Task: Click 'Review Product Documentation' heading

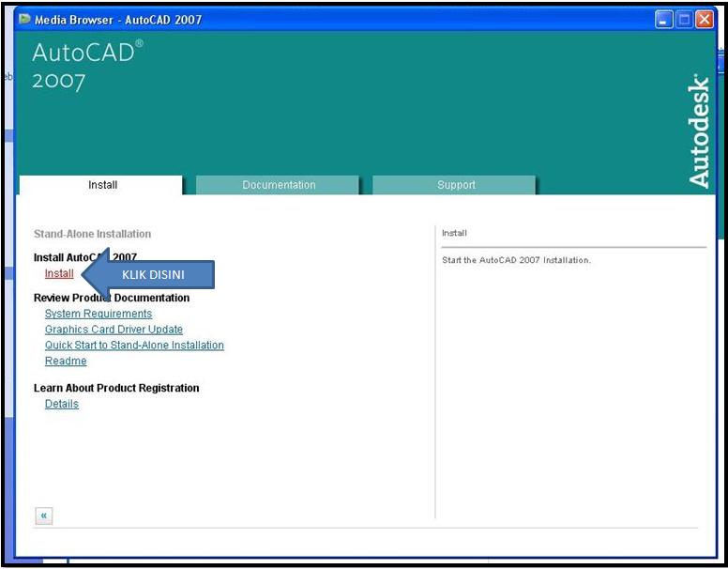Action: tap(112, 298)
